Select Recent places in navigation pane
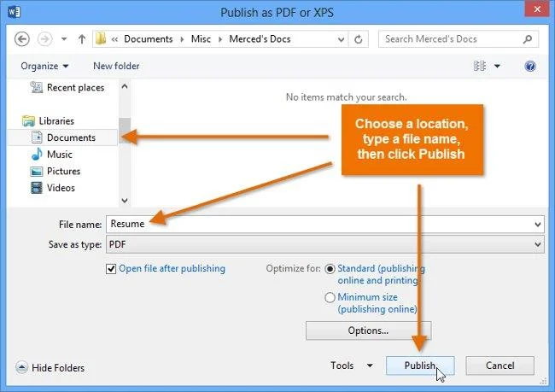 [75, 87]
